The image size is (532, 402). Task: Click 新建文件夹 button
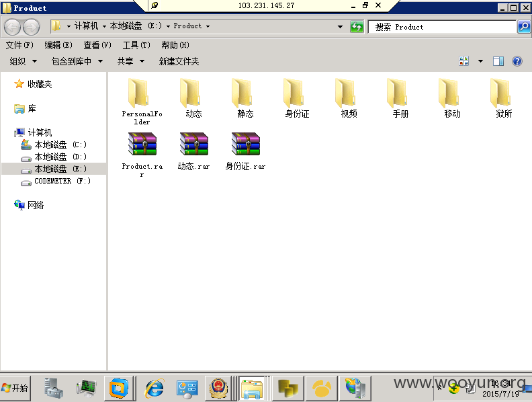pos(179,61)
